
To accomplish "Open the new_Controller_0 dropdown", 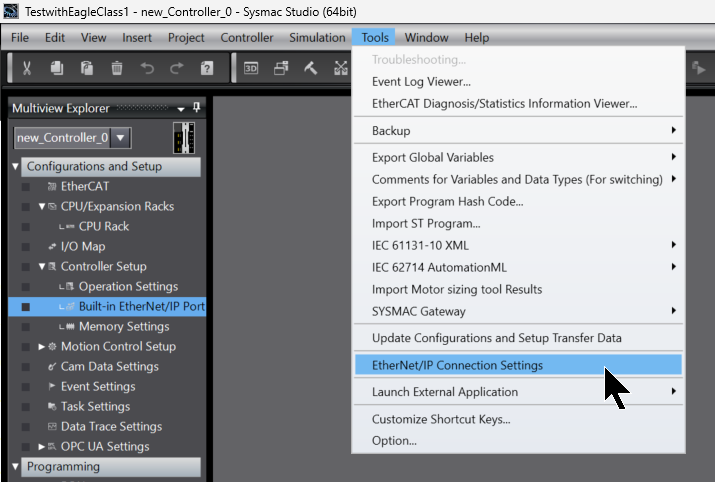I will pos(121,138).
